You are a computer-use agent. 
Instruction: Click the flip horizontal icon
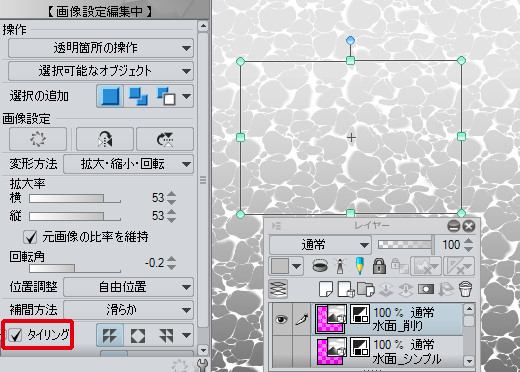pos(105,139)
